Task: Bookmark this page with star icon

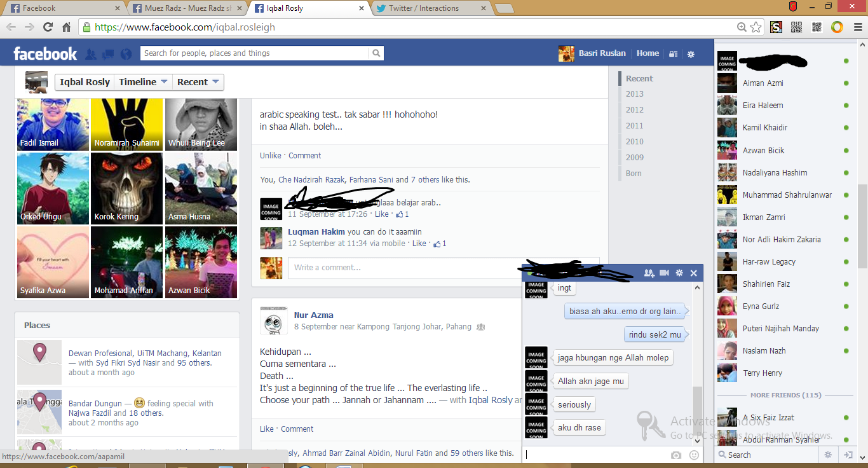Action: [x=756, y=27]
